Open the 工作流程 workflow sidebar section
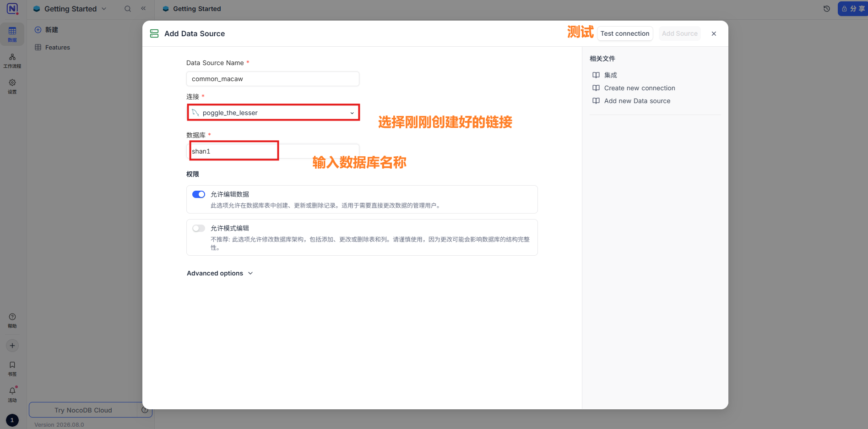The height and width of the screenshot is (429, 868). 12,60
